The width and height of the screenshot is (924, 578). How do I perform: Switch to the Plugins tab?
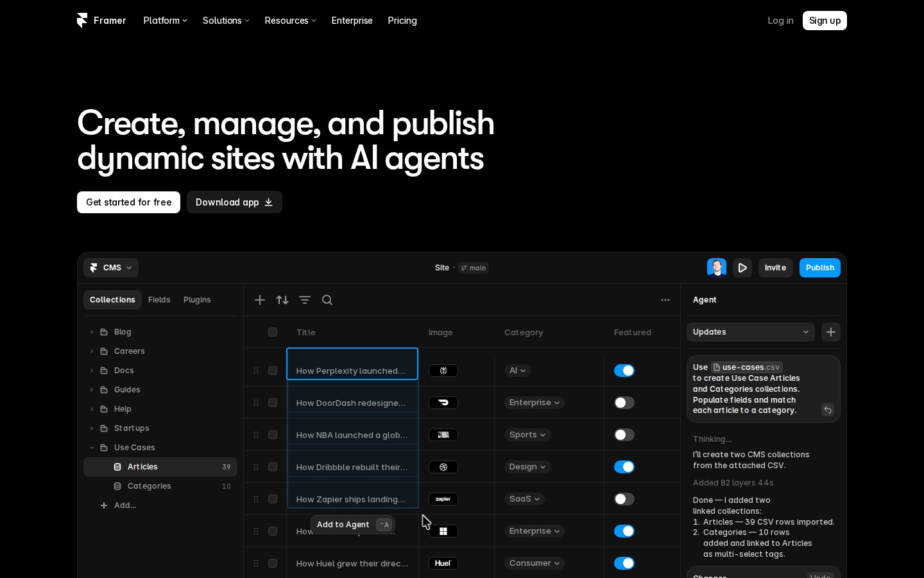(197, 300)
